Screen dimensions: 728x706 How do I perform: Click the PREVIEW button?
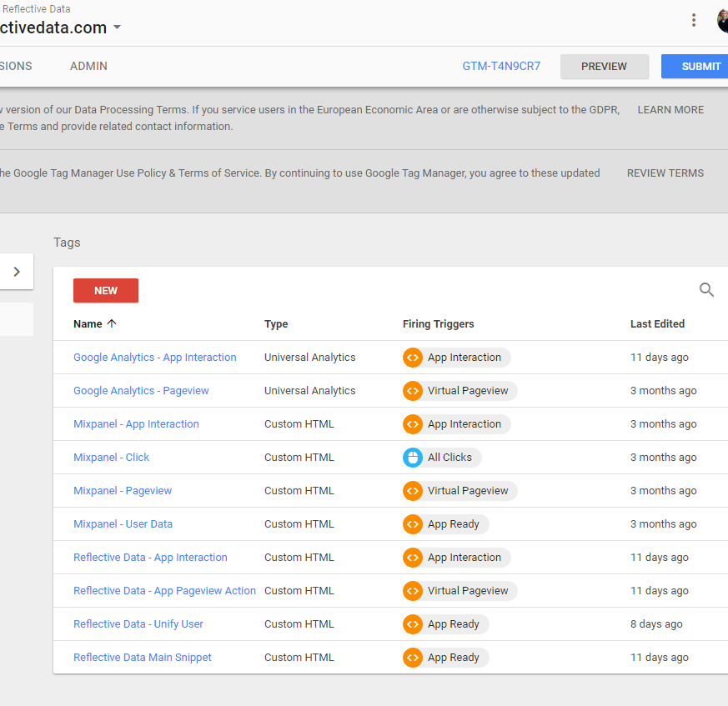click(x=604, y=67)
